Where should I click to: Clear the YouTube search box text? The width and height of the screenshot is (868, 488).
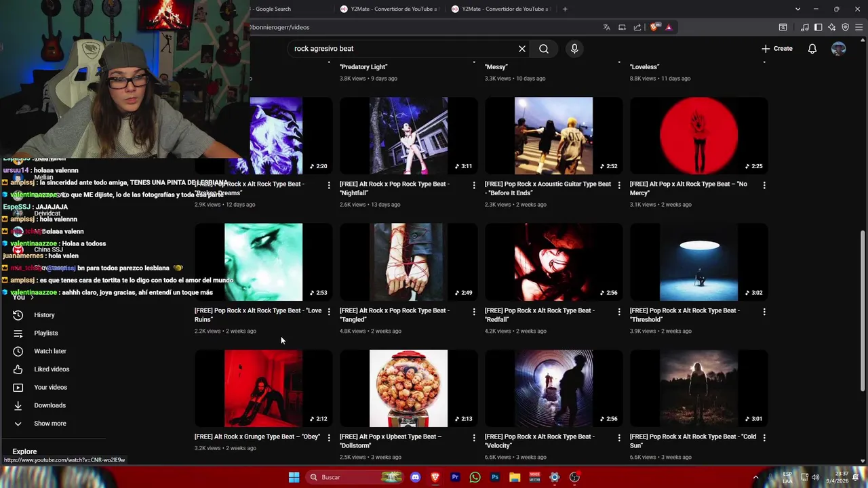[522, 49]
